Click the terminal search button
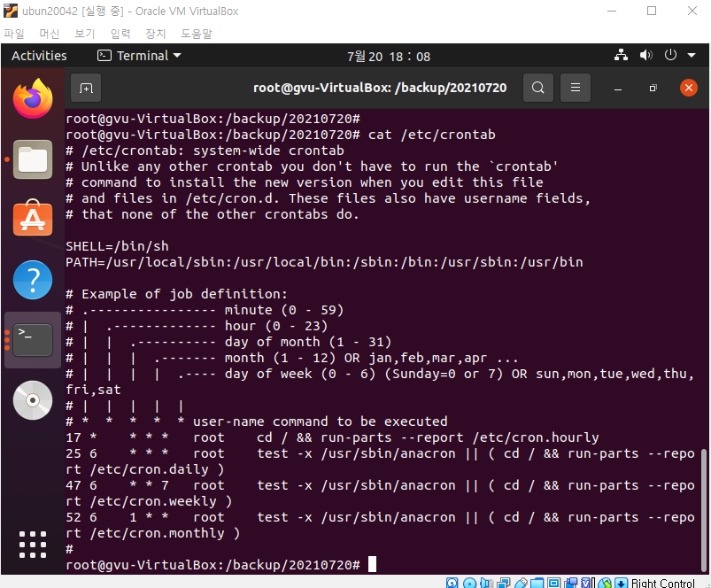Viewport: 711px width, 588px height. 538,88
